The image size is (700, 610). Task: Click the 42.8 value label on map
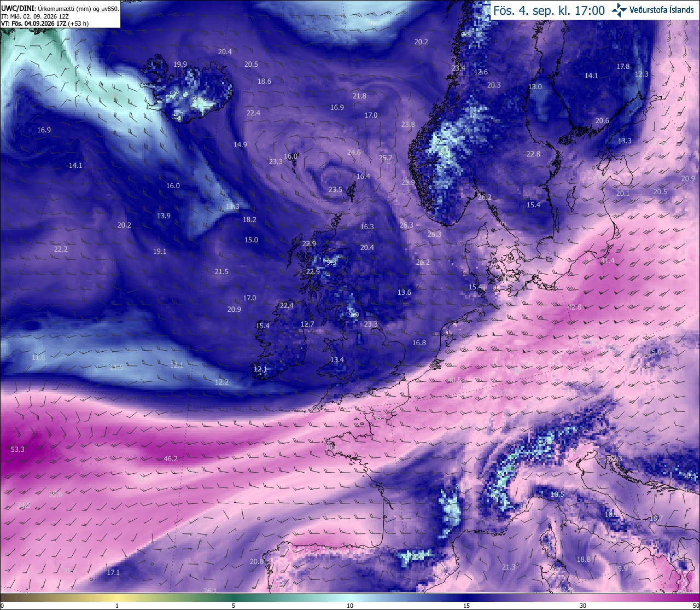[x=574, y=307]
